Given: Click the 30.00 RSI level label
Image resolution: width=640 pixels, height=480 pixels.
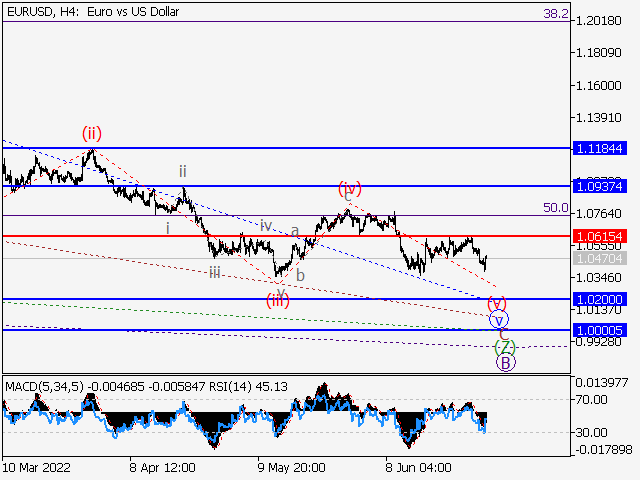Looking at the screenshot, I should pos(592,432).
